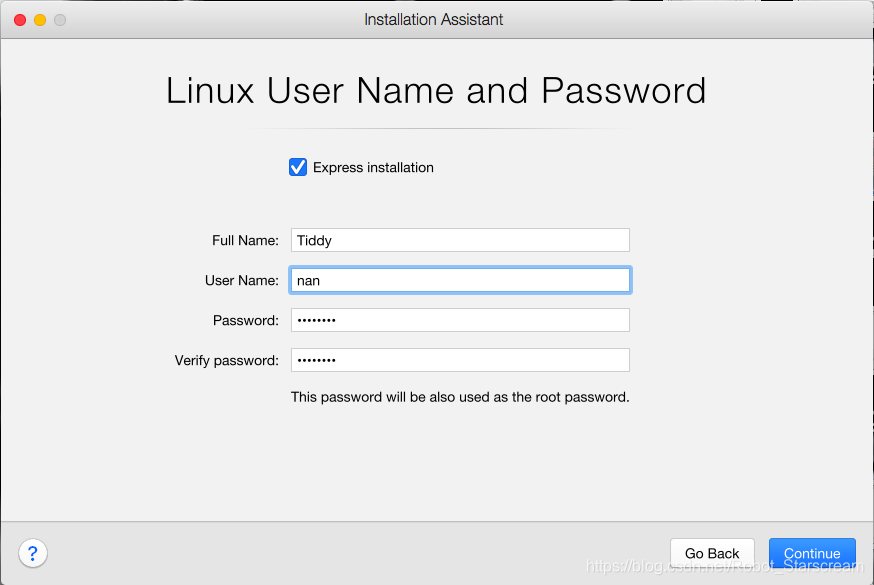Open help with the question mark button
The width and height of the screenshot is (874, 585).
coord(33,553)
